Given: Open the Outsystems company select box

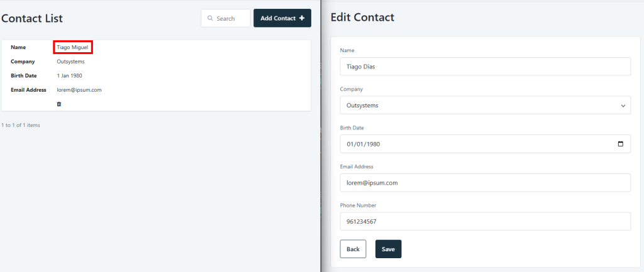Looking at the screenshot, I should pos(485,106).
